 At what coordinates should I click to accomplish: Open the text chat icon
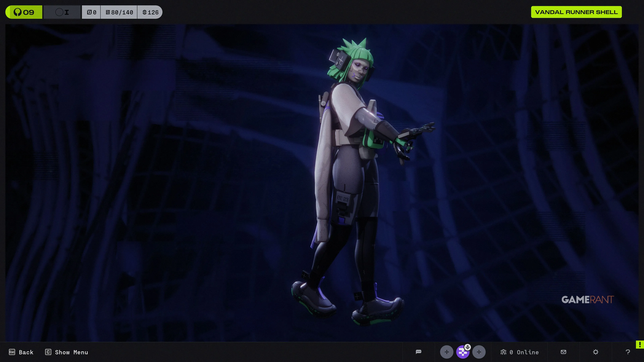[x=418, y=352]
